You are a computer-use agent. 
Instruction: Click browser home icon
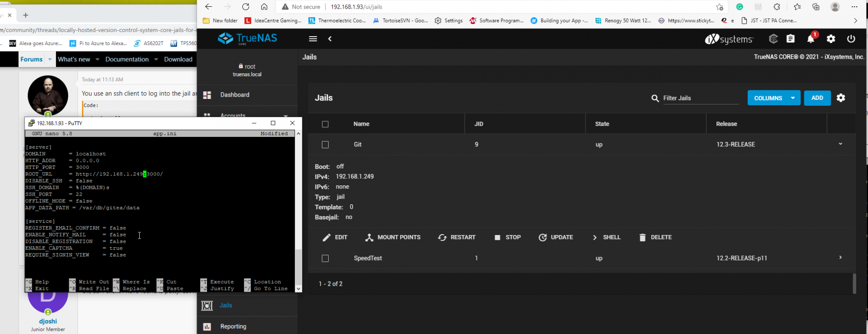pos(264,7)
